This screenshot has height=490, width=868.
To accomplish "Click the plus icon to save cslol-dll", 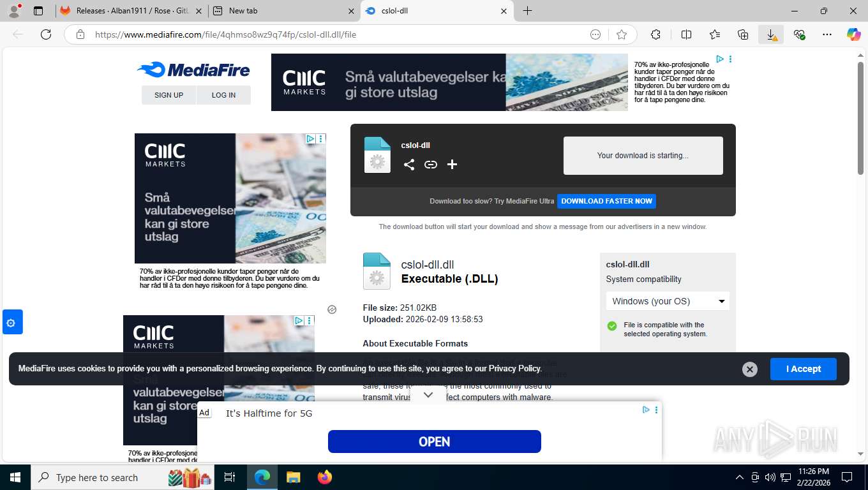I will [x=452, y=165].
